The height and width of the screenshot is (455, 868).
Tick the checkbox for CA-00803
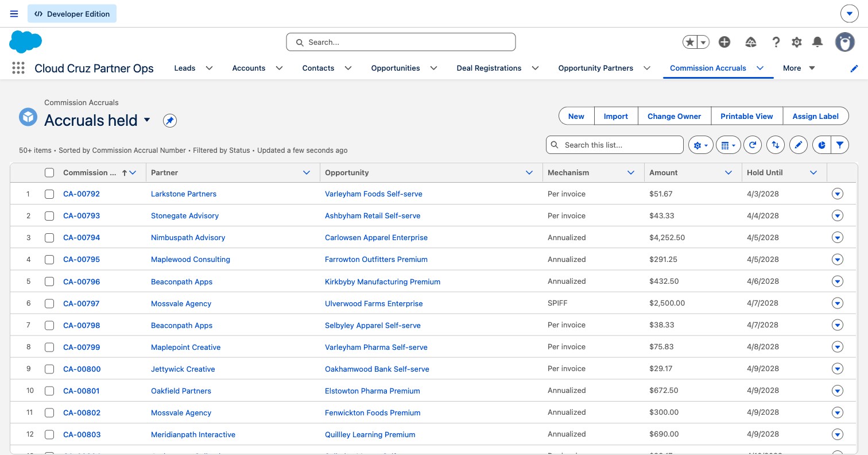(49, 434)
